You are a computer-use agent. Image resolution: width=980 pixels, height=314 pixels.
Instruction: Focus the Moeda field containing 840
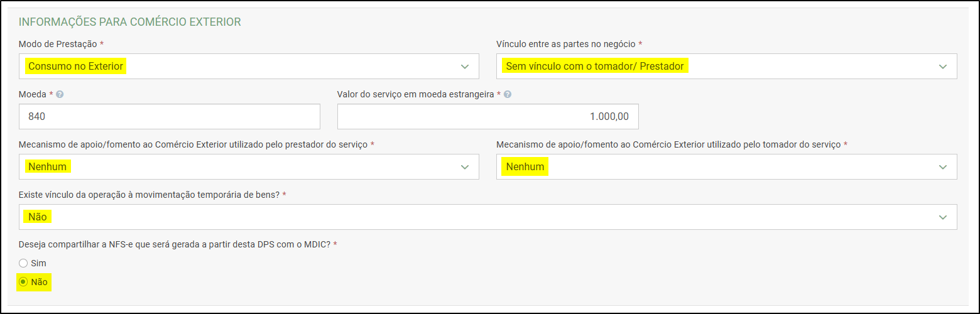[x=170, y=116]
